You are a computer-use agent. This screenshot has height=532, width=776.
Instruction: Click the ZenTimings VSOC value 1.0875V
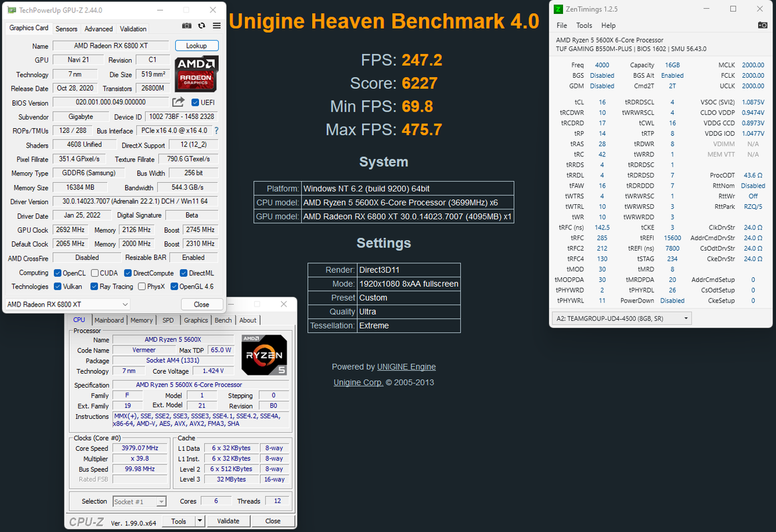coord(753,102)
